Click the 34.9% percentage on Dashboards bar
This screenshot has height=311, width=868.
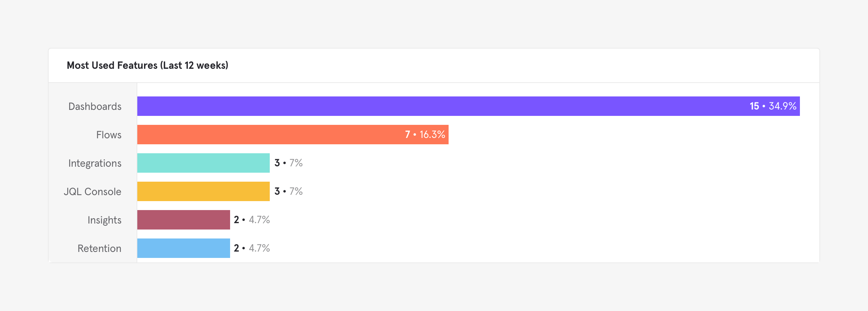pyautogui.click(x=782, y=106)
